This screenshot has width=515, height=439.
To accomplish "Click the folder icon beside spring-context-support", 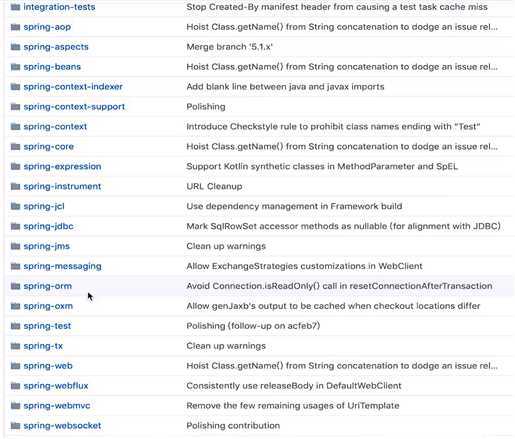I will coord(15,107).
